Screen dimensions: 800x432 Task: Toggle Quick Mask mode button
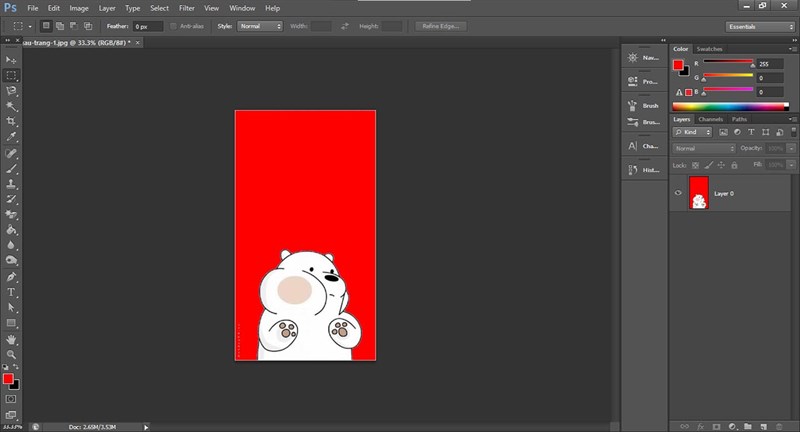click(x=11, y=399)
